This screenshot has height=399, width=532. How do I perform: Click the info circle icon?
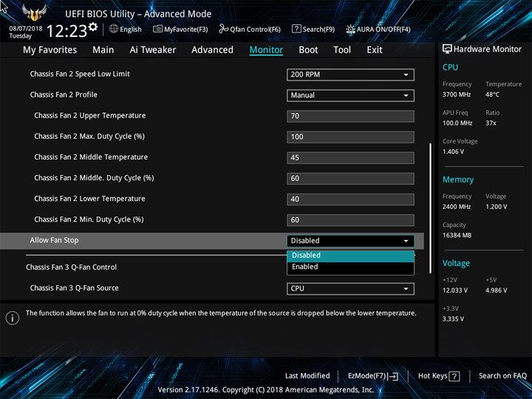point(13,318)
